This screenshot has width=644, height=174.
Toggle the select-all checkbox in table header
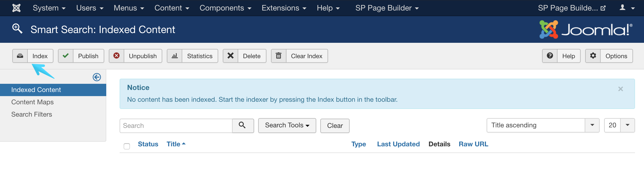pos(127,146)
